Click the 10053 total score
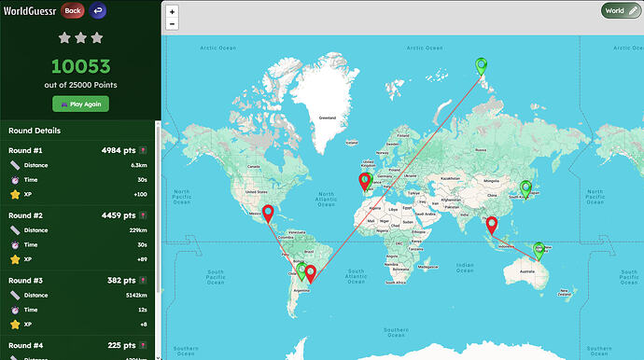 tap(81, 66)
